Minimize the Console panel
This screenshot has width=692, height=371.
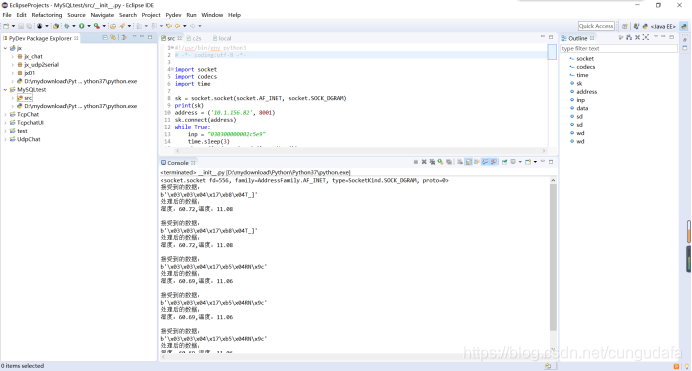(543, 161)
